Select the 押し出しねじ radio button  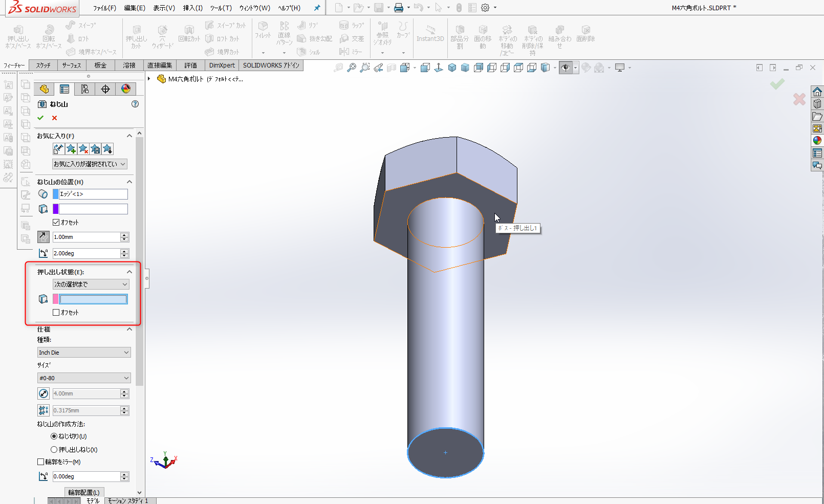tap(54, 450)
